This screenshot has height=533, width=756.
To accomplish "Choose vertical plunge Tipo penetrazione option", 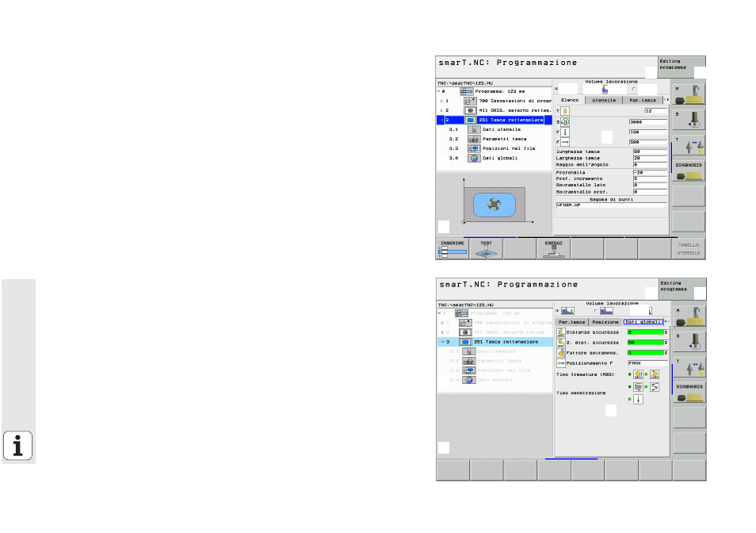I will click(638, 400).
